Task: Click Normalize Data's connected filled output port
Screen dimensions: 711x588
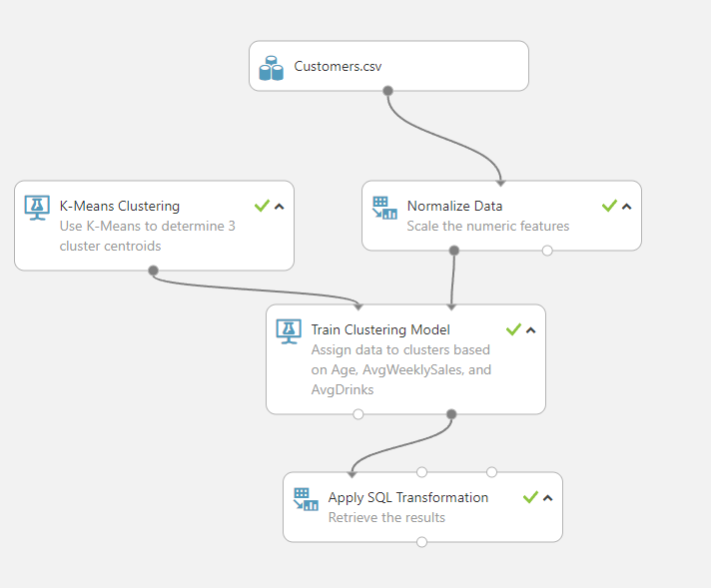Action: (x=454, y=251)
